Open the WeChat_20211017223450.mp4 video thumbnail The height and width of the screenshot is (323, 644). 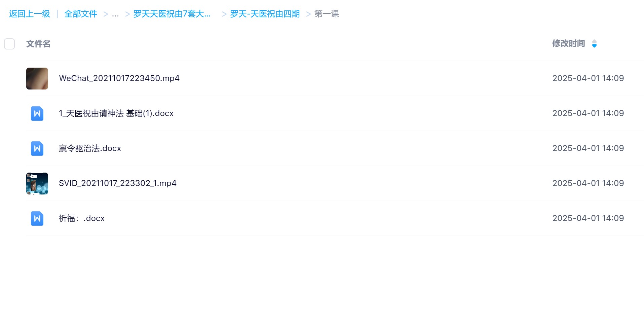[37, 78]
